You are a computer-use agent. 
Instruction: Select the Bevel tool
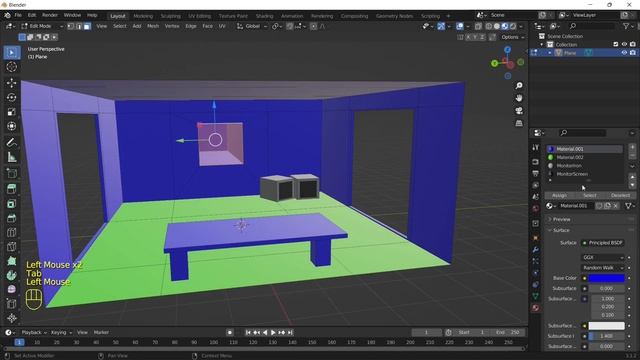pos(11,218)
